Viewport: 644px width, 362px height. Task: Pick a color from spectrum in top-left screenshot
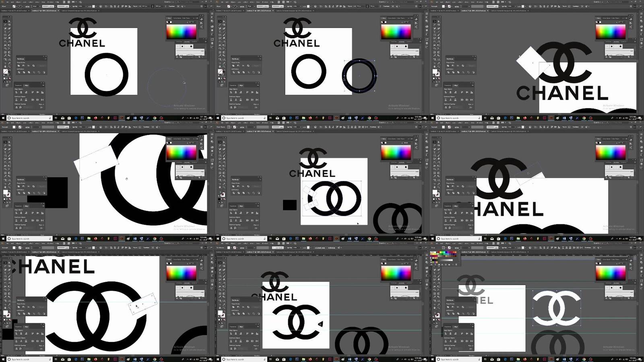coord(182,32)
